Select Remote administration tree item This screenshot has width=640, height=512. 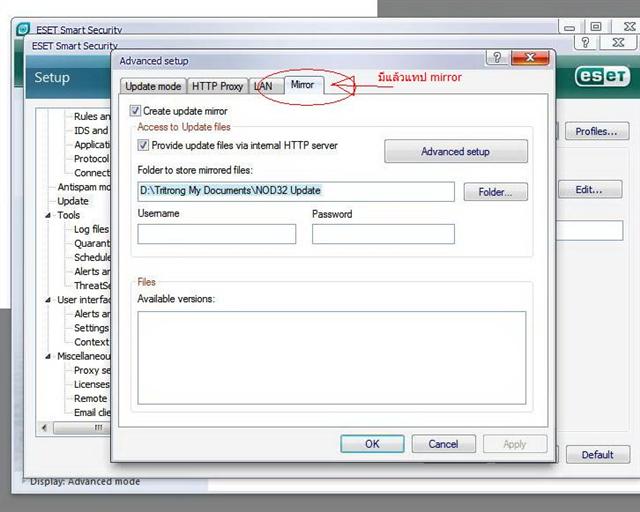pos(90,398)
